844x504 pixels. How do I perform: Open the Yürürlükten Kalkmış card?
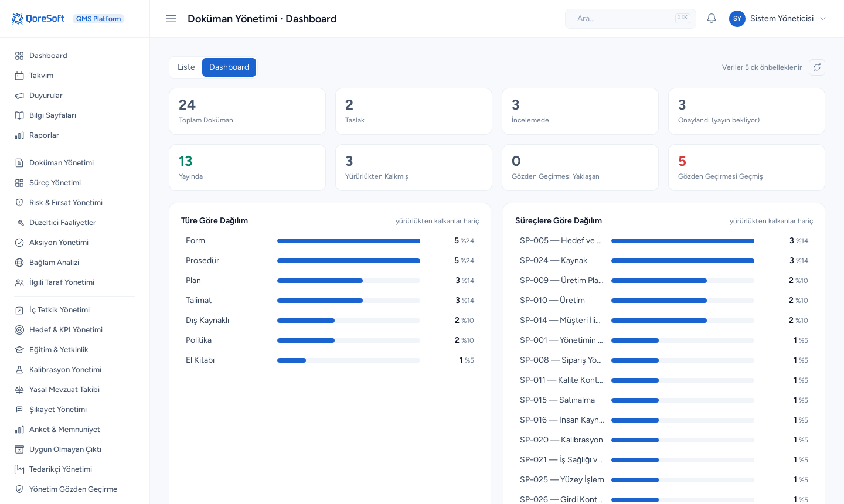point(414,168)
